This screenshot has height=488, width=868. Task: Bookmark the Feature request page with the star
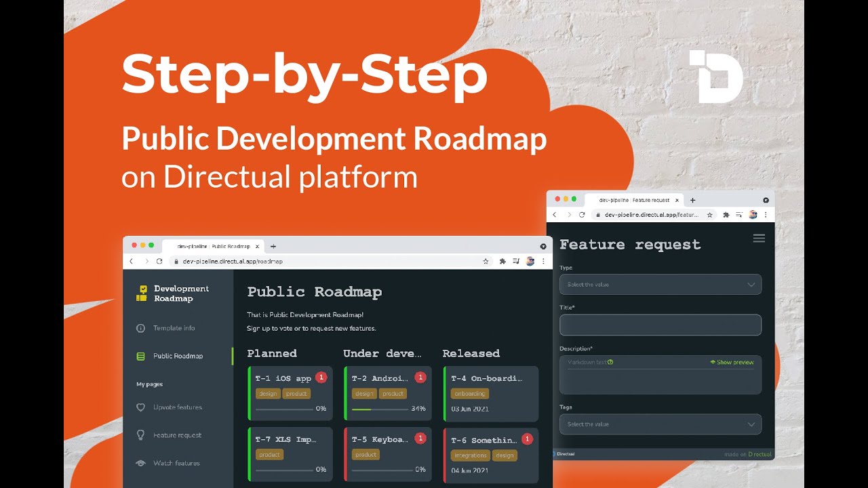[709, 214]
